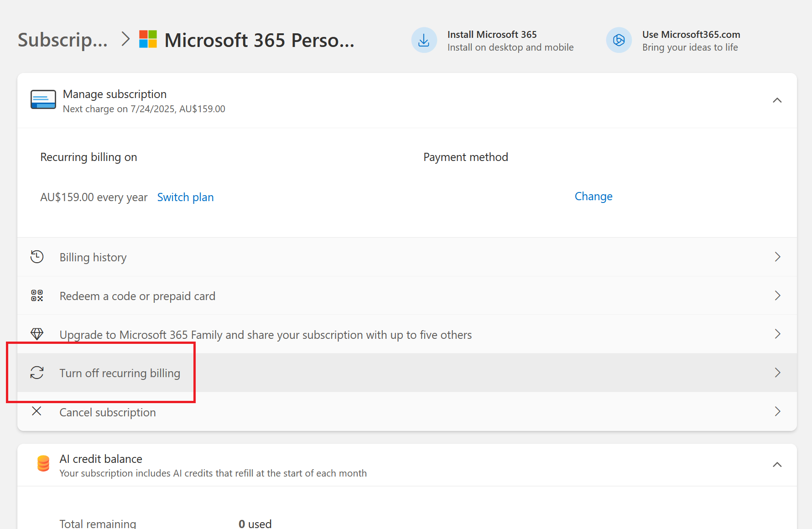The height and width of the screenshot is (529, 812).
Task: Collapse the AI credit balance section
Action: pos(777,465)
